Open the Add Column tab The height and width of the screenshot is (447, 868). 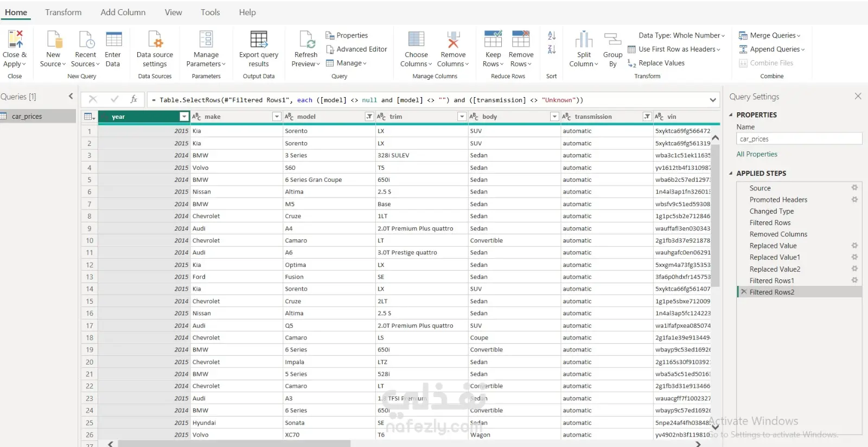tap(123, 12)
